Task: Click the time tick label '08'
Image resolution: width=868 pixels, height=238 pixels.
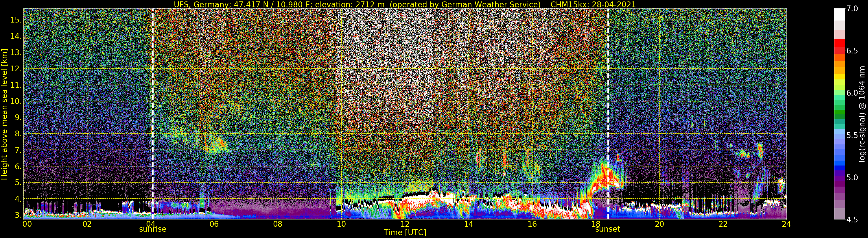Action: (x=278, y=224)
